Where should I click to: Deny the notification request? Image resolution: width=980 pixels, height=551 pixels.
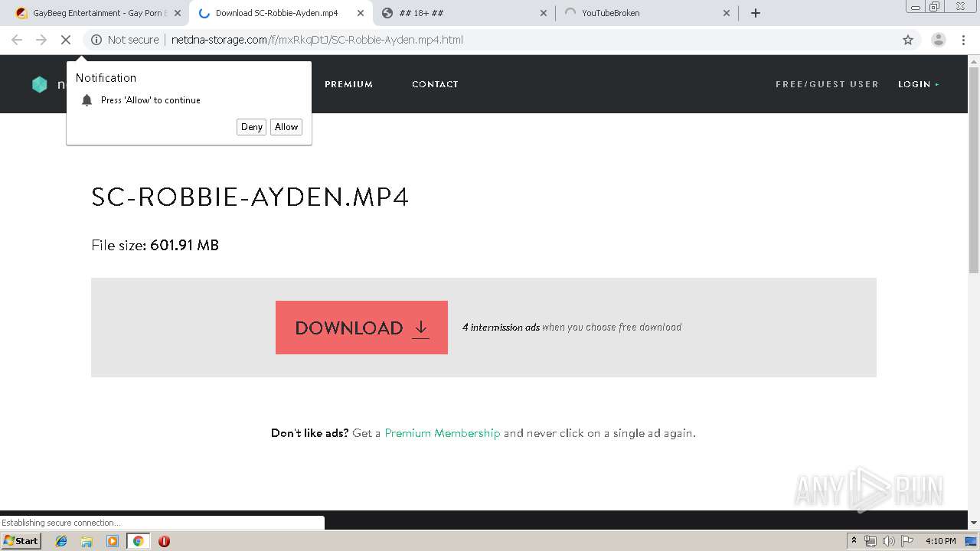(251, 127)
